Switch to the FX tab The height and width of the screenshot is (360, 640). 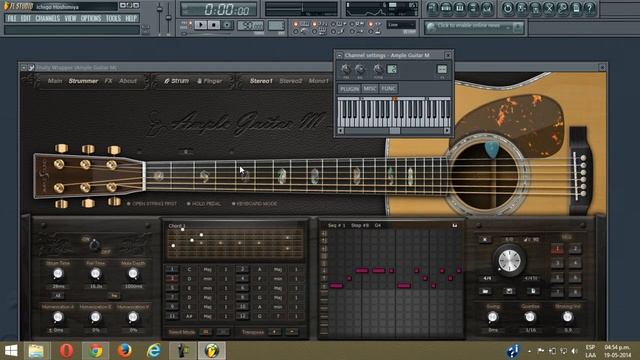[x=108, y=81]
